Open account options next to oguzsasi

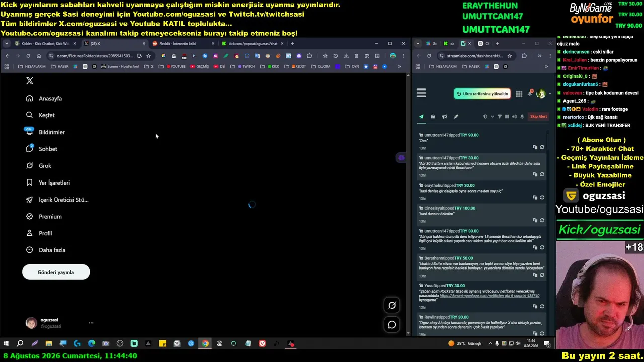tap(91, 323)
